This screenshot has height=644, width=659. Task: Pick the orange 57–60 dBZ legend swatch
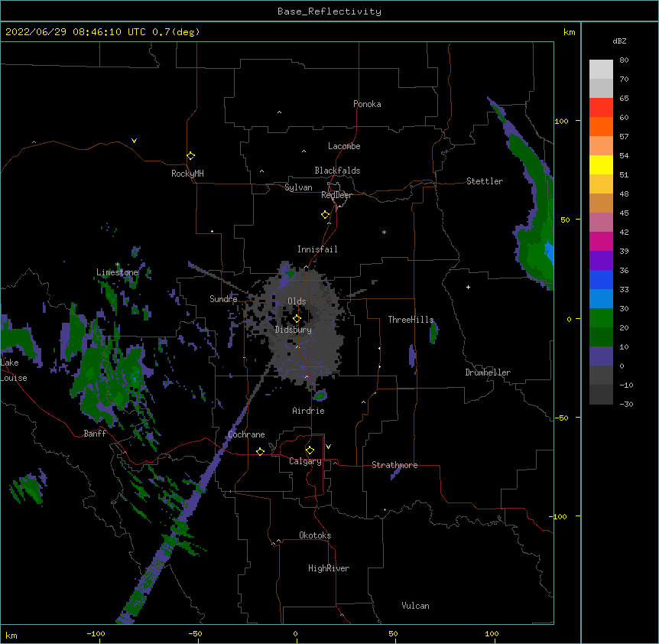tap(601, 126)
